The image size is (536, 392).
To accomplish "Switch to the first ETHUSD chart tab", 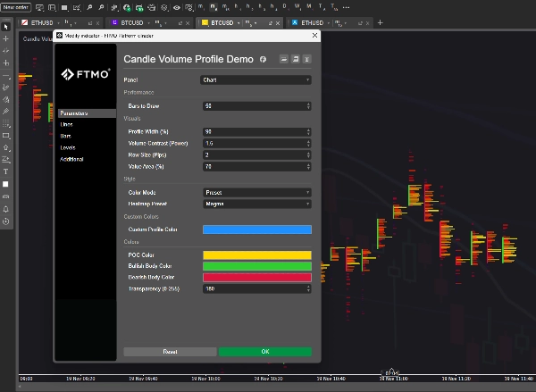I will 42,23.
